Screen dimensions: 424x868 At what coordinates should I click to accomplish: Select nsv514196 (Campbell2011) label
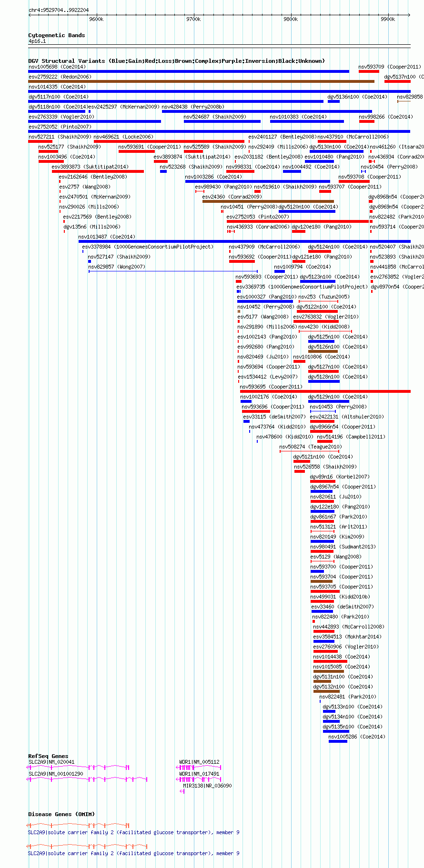pos(351,437)
